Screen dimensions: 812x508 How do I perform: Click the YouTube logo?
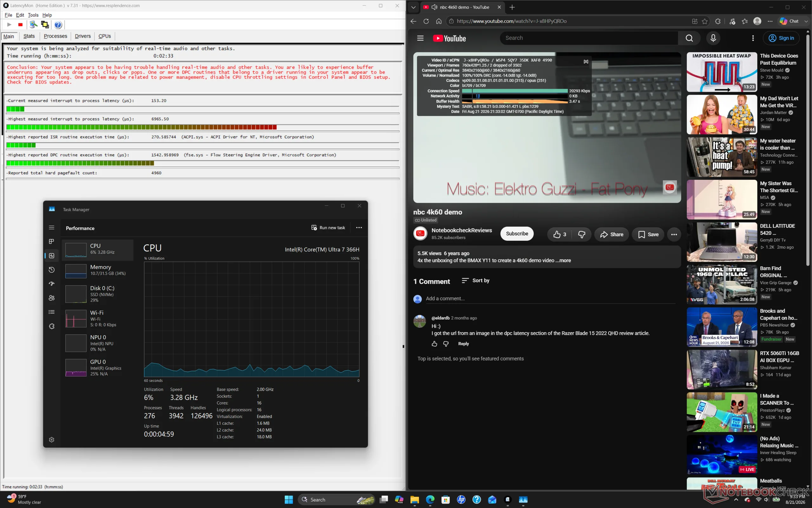coord(449,38)
